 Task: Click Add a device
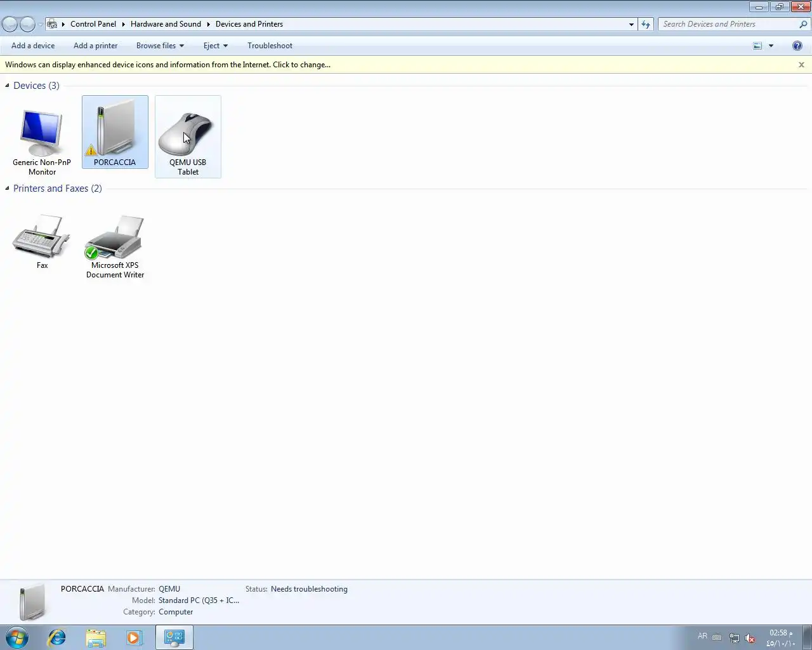[33, 46]
